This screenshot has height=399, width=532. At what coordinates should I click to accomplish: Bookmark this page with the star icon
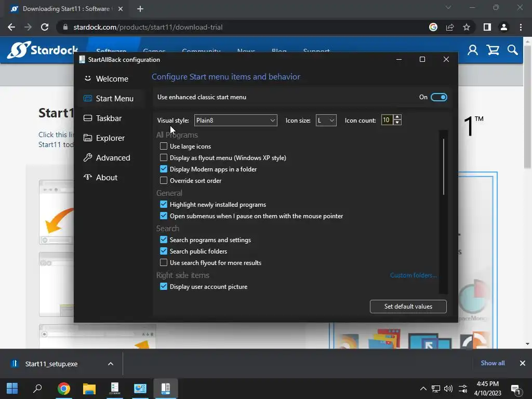(467, 27)
